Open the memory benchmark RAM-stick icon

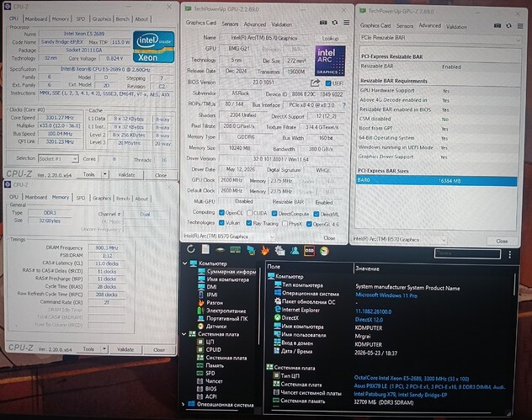click(x=235, y=250)
